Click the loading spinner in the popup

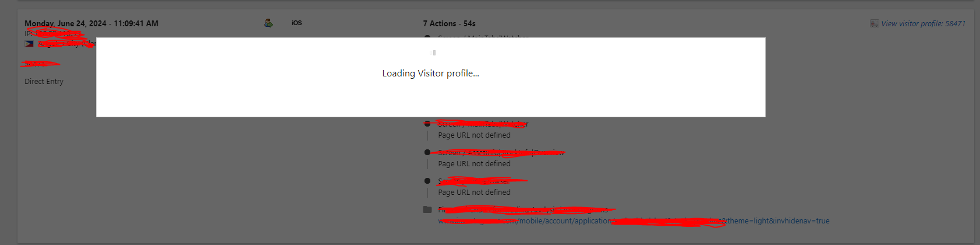[x=433, y=52]
